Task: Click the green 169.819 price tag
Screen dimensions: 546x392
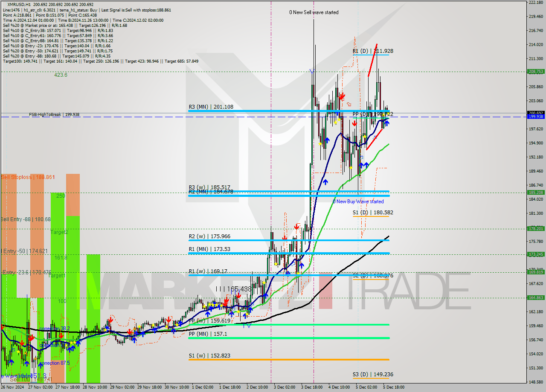Action: pyautogui.click(x=536, y=272)
